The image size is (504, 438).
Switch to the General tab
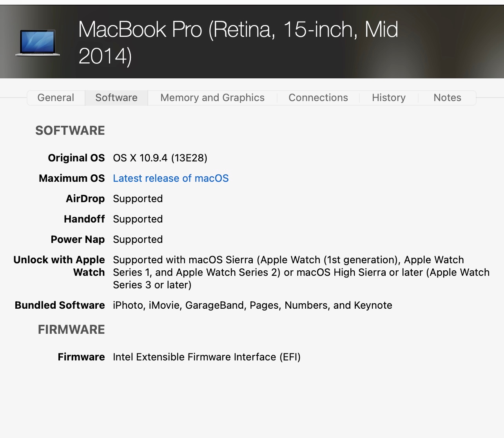(56, 98)
